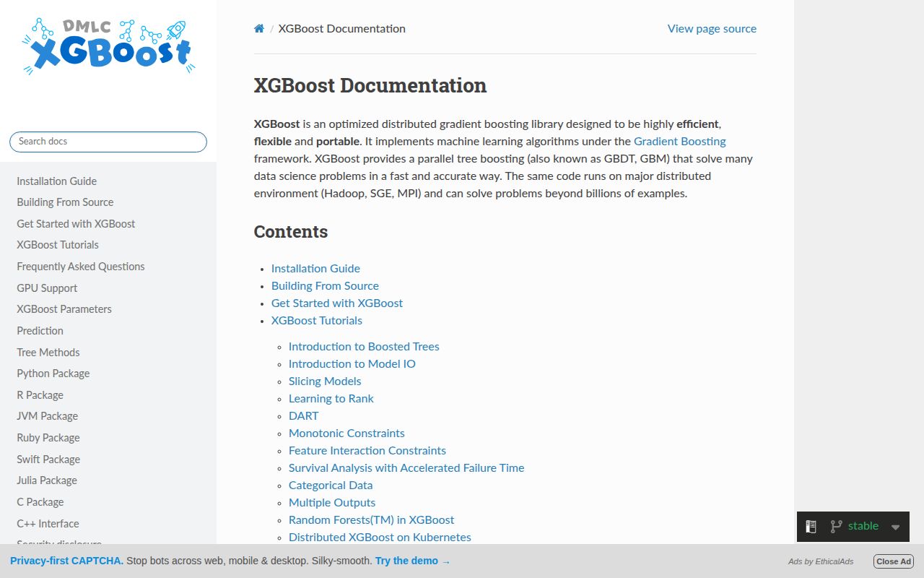
Task: Click Try the demo ad link
Action: tap(412, 561)
